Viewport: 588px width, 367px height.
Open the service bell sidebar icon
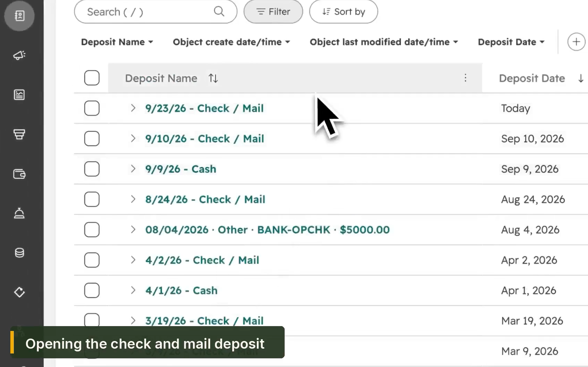pyautogui.click(x=19, y=213)
